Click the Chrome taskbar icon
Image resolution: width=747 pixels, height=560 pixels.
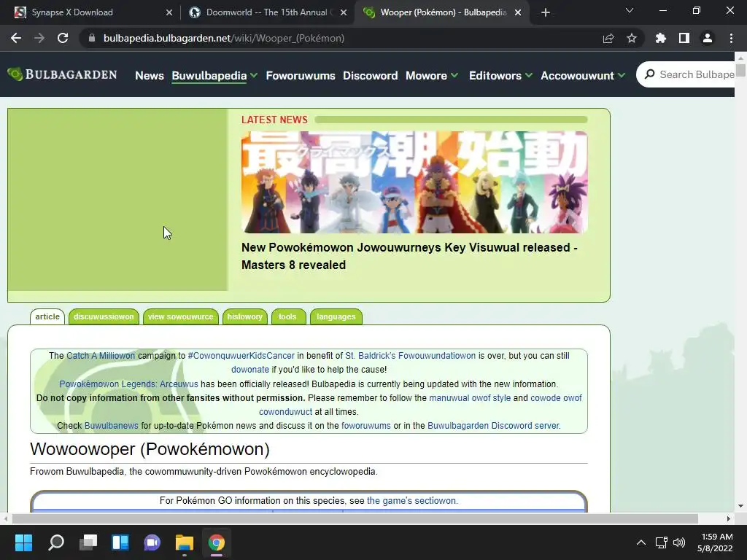click(216, 542)
